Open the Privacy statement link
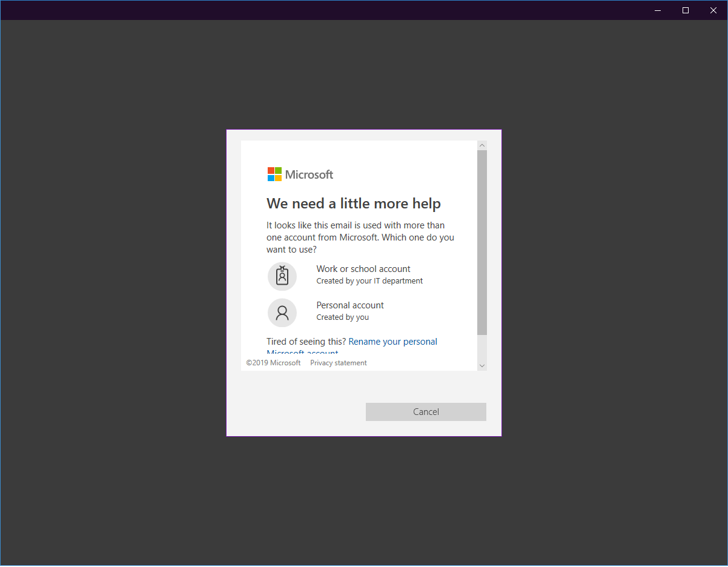Image resolution: width=728 pixels, height=567 pixels. click(x=339, y=363)
